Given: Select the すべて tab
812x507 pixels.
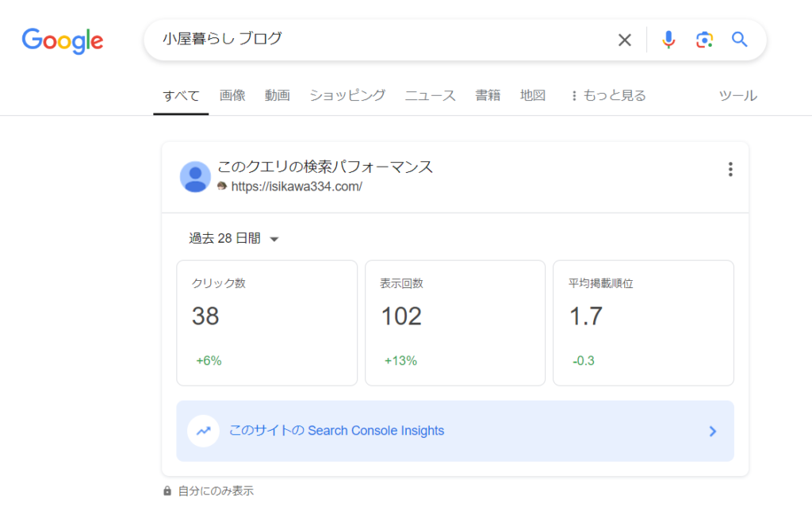Looking at the screenshot, I should tap(181, 96).
